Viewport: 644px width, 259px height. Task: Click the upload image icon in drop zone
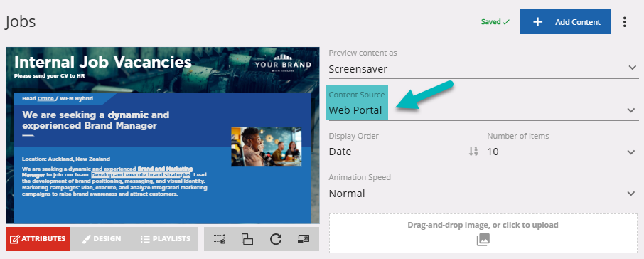click(x=483, y=240)
